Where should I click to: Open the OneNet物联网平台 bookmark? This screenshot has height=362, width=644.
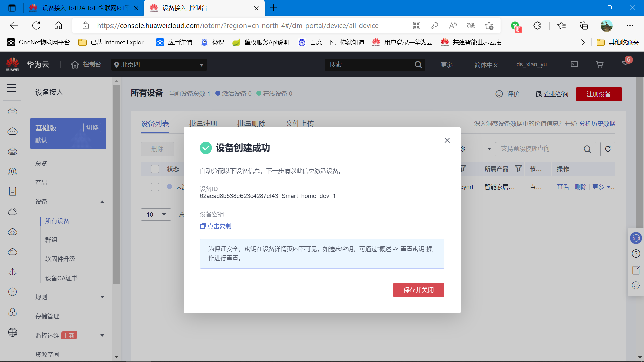coord(39,42)
